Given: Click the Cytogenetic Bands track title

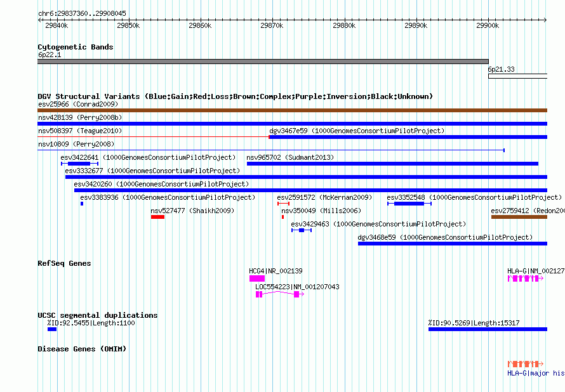Looking at the screenshot, I should (x=76, y=47).
